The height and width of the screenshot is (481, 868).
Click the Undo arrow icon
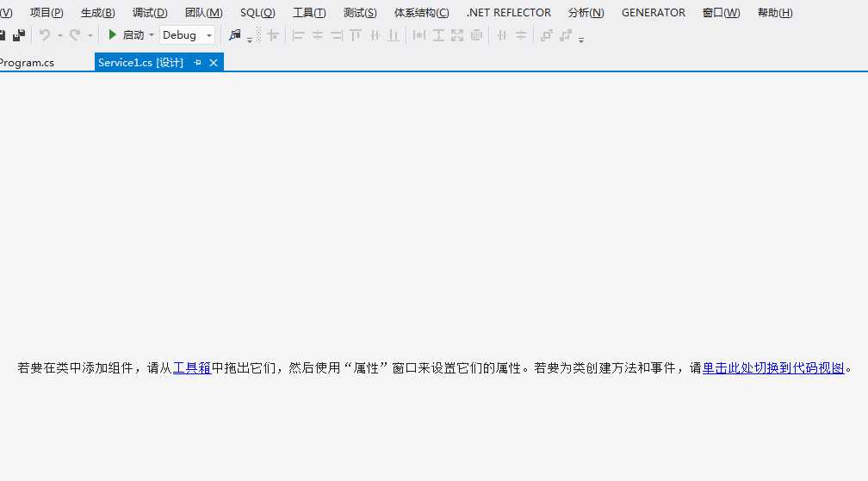coord(45,35)
